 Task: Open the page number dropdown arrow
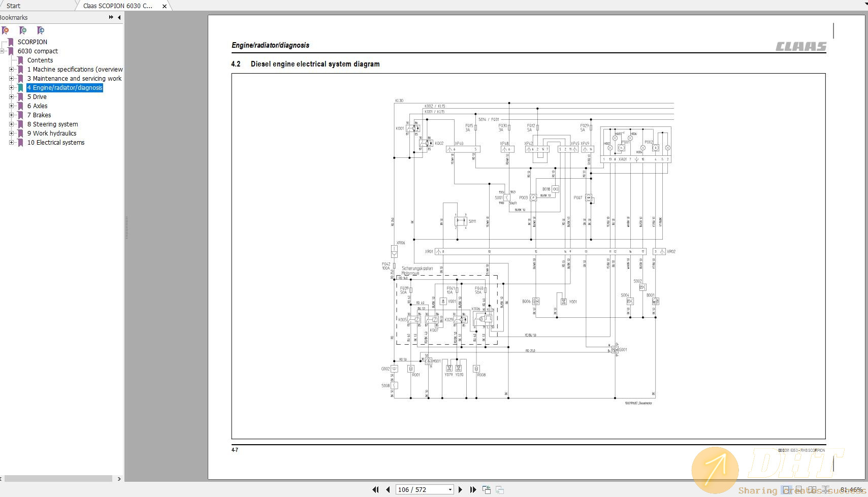click(x=450, y=490)
